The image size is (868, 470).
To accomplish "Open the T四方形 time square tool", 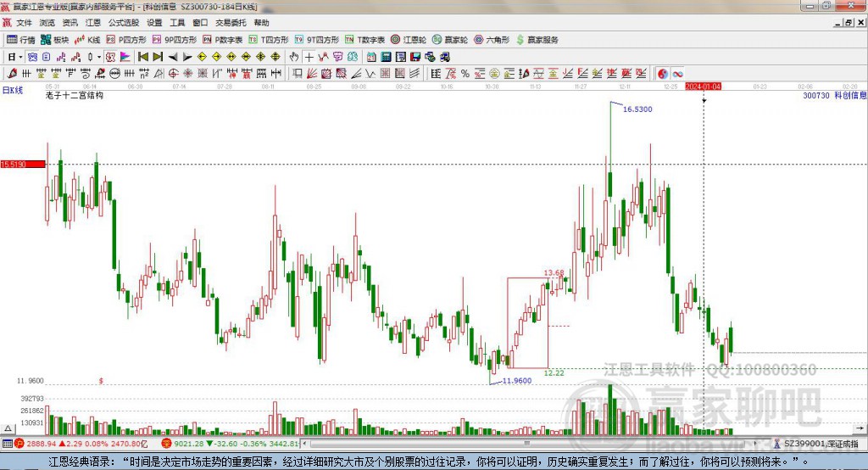I will coord(269,39).
